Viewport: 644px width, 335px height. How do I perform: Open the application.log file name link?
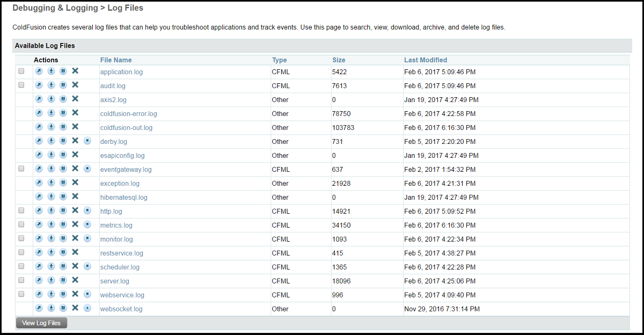(x=121, y=72)
